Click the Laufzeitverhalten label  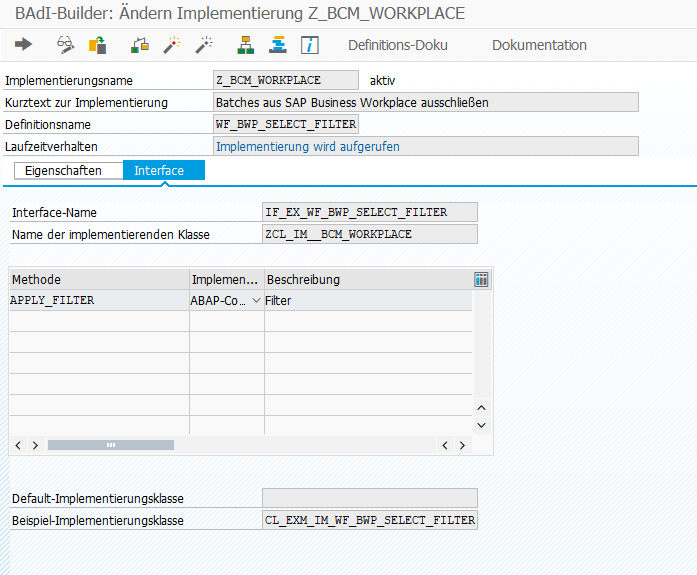click(51, 147)
